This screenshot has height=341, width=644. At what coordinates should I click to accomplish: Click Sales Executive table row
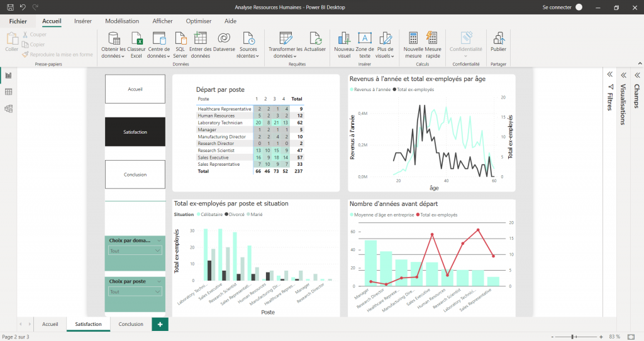point(250,158)
